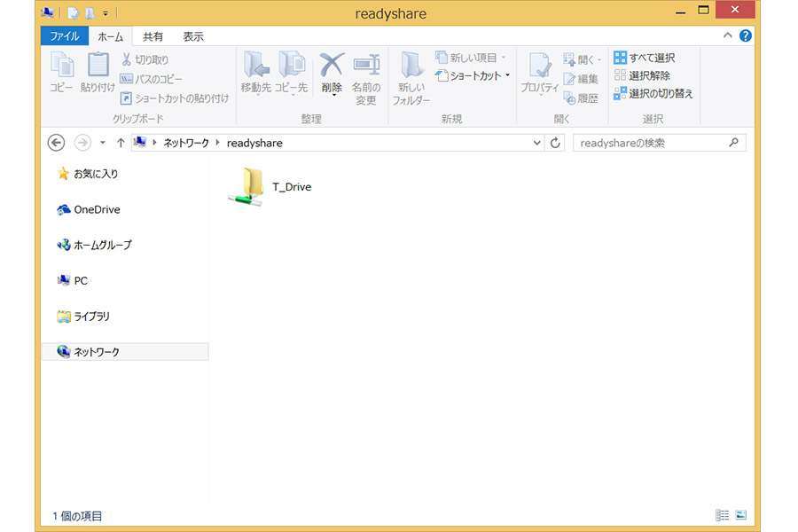Click the Refresh button beside address bar
Screen dimensions: 798x532
click(556, 143)
